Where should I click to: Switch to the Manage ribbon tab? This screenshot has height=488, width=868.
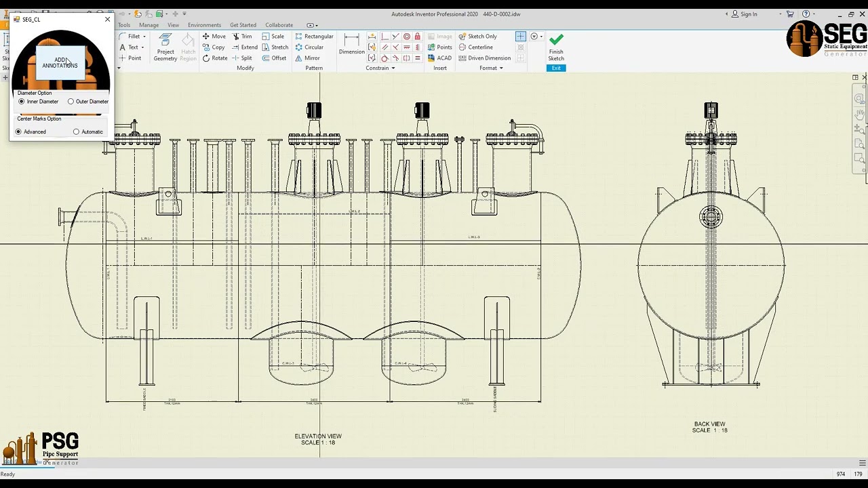pos(149,25)
